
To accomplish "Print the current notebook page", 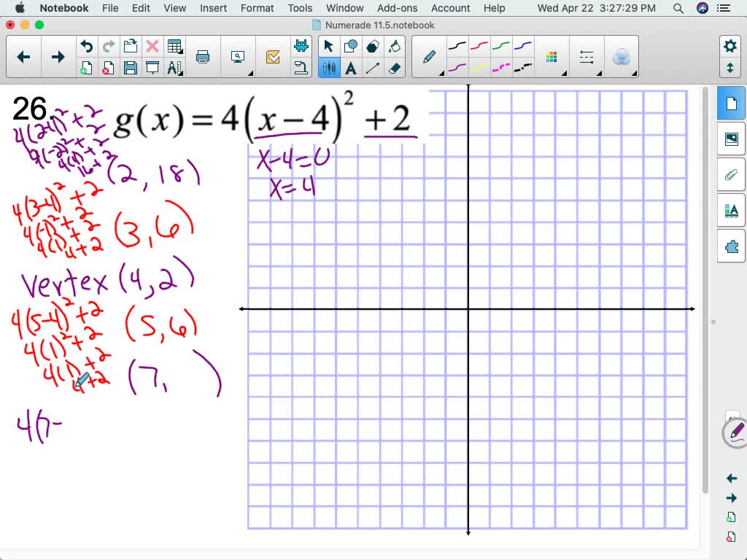I will [x=202, y=56].
